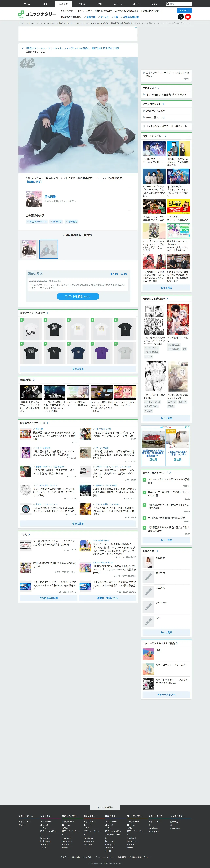210x868 pixels.
Task: Open the 画像アクセスランキング section chevron
Action: pos(47,313)
